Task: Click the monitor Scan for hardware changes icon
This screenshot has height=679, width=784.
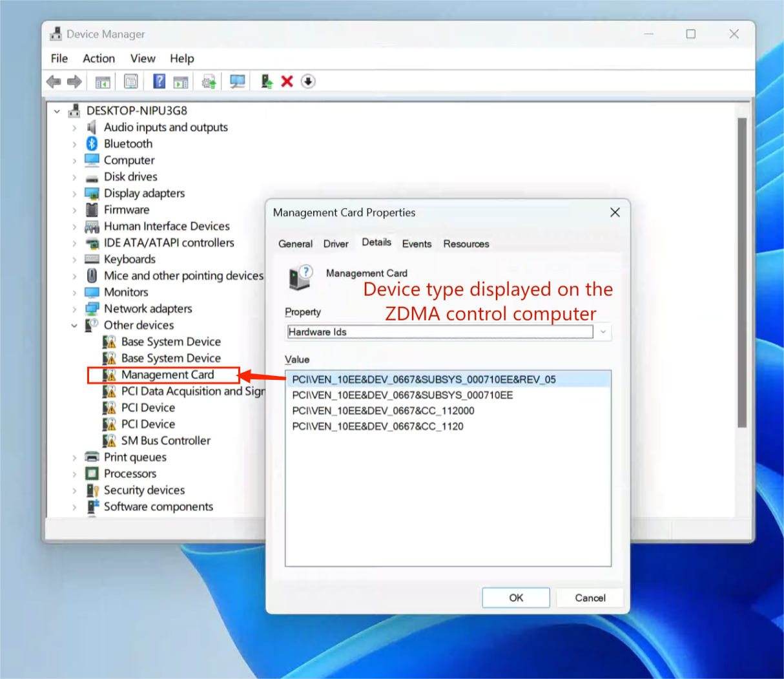Action: point(238,81)
